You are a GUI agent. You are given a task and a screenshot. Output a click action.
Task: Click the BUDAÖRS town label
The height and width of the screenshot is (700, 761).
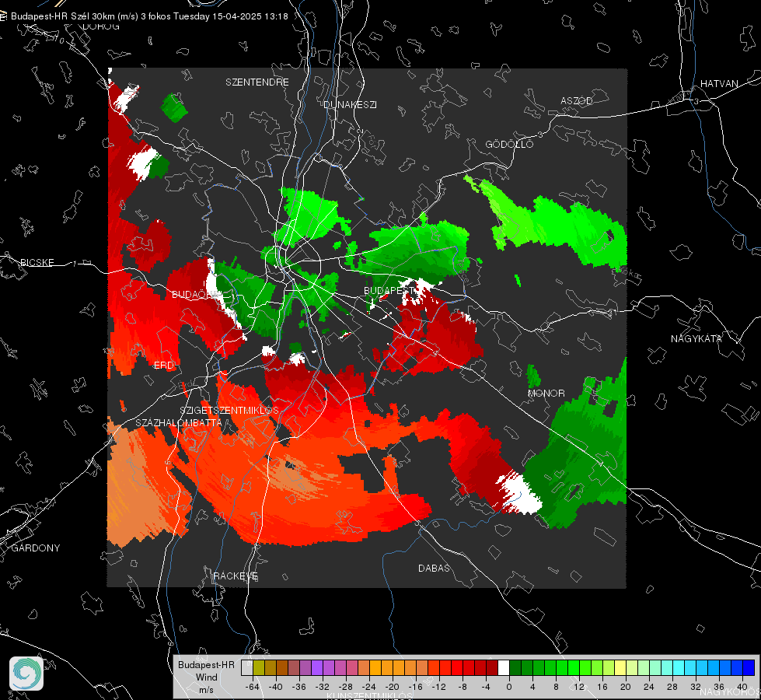point(197,295)
